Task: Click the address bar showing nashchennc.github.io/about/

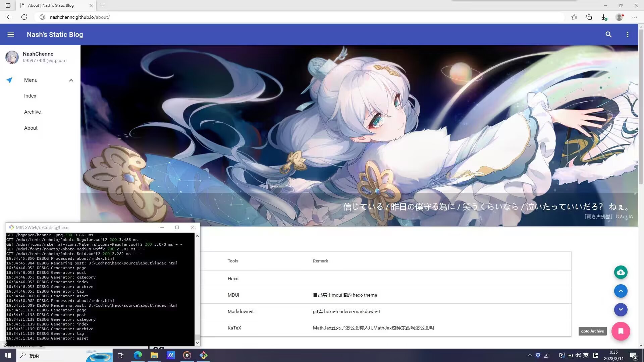Action: pyautogui.click(x=299, y=17)
